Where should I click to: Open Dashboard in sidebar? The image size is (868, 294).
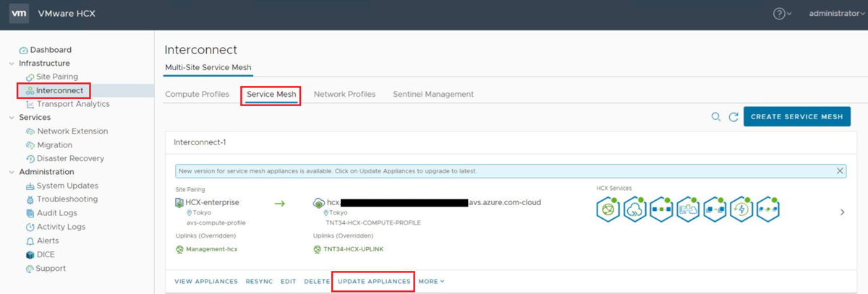point(51,50)
